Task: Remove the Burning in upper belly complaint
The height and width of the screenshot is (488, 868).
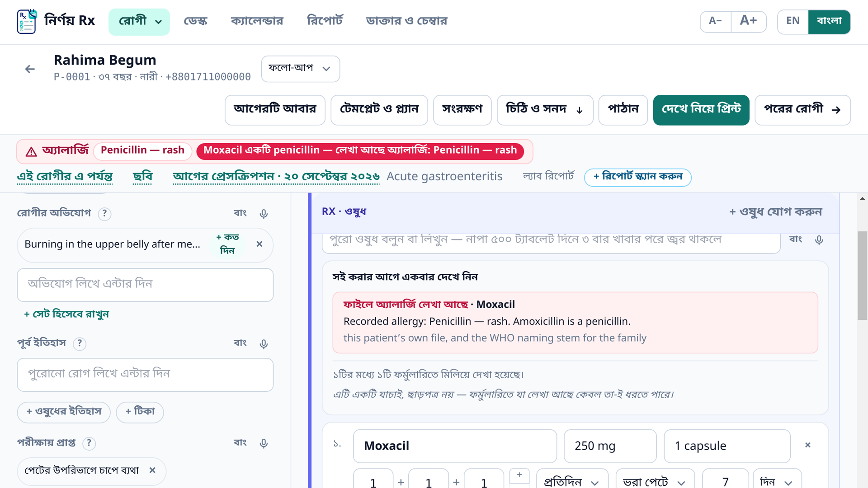Action: (x=259, y=244)
